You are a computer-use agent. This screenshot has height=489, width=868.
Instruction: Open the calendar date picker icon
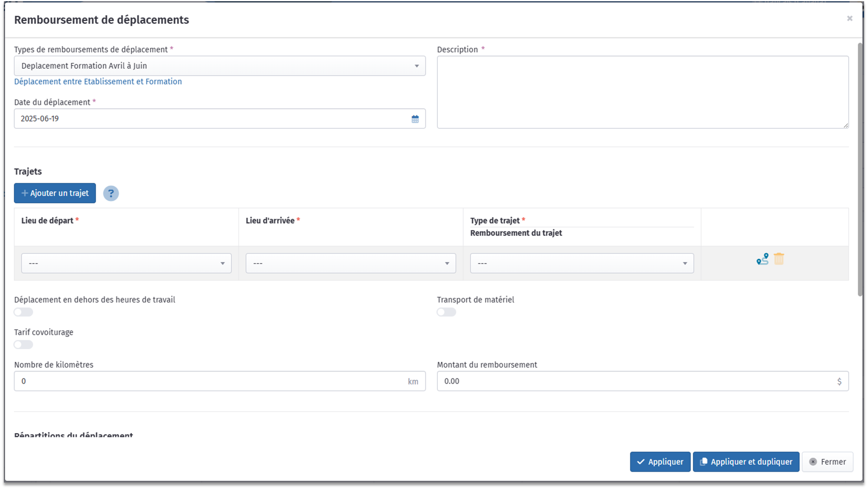pyautogui.click(x=415, y=119)
